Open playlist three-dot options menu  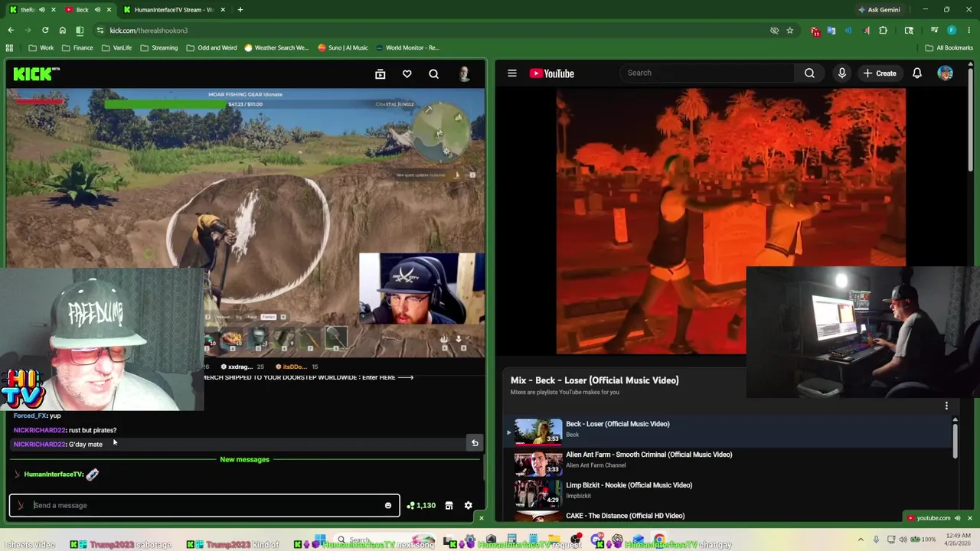click(x=946, y=406)
